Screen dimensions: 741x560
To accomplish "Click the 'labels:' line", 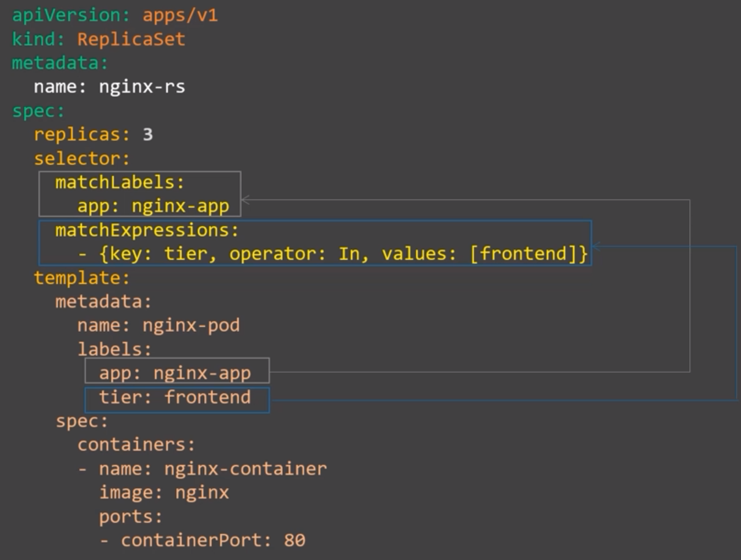I will coord(115,349).
